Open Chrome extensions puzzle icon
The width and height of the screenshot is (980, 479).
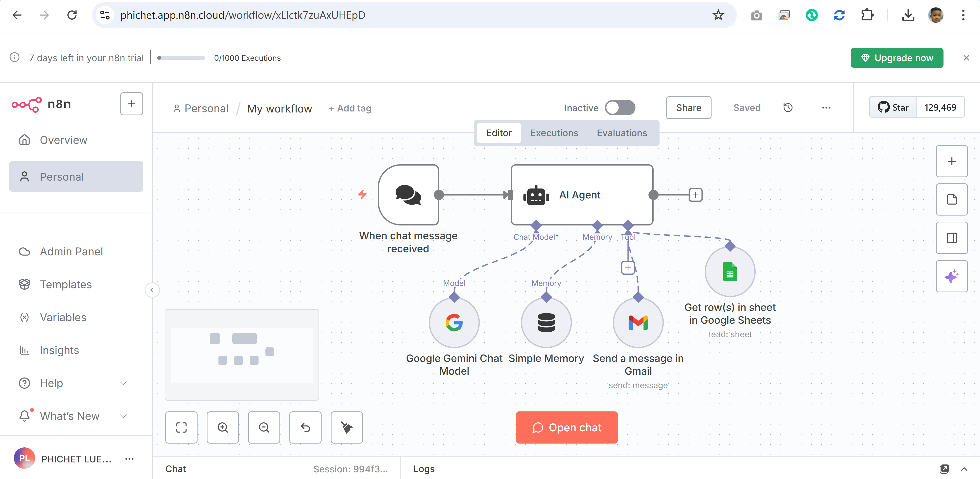tap(867, 15)
